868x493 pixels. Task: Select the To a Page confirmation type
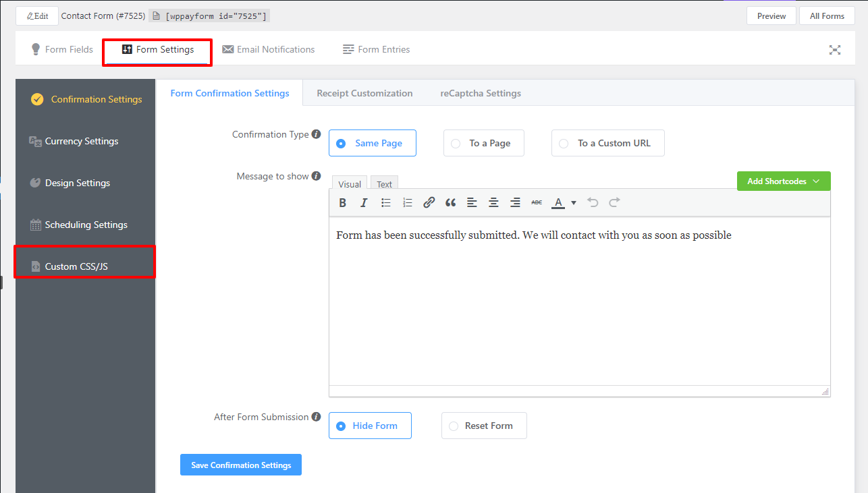tap(483, 143)
